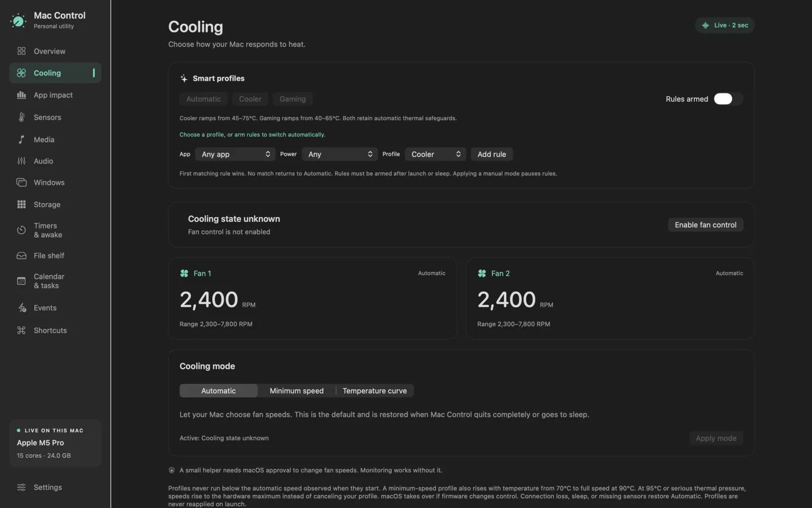Toggle the Rules armed switch

pyautogui.click(x=728, y=99)
